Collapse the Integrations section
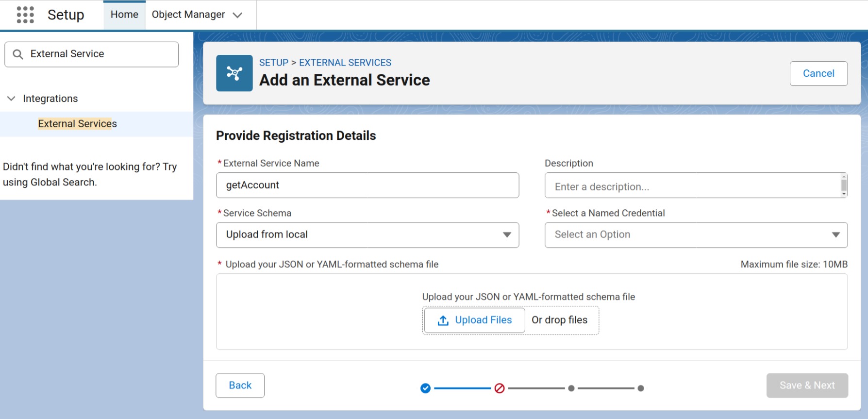The image size is (868, 419). coord(11,99)
